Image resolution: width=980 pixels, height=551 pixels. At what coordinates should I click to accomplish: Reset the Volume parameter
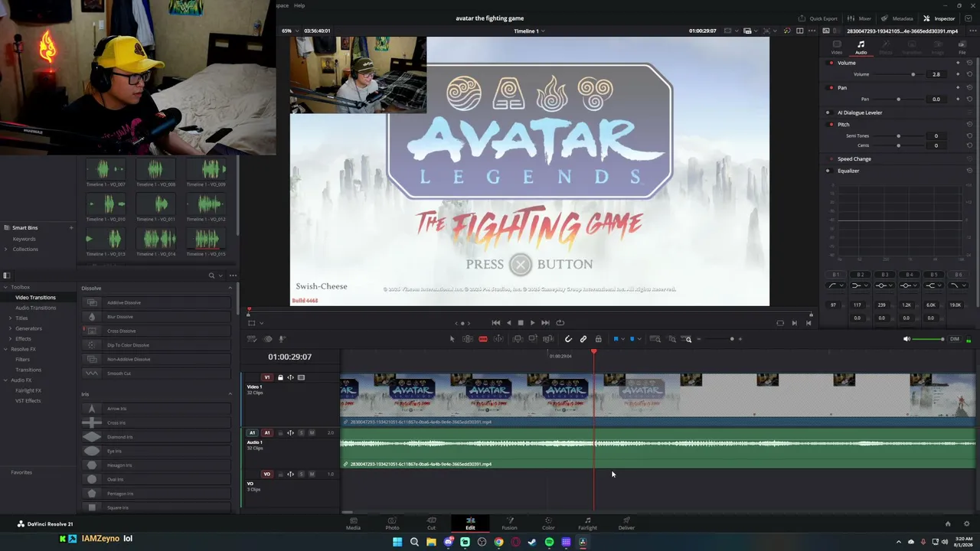(x=969, y=74)
